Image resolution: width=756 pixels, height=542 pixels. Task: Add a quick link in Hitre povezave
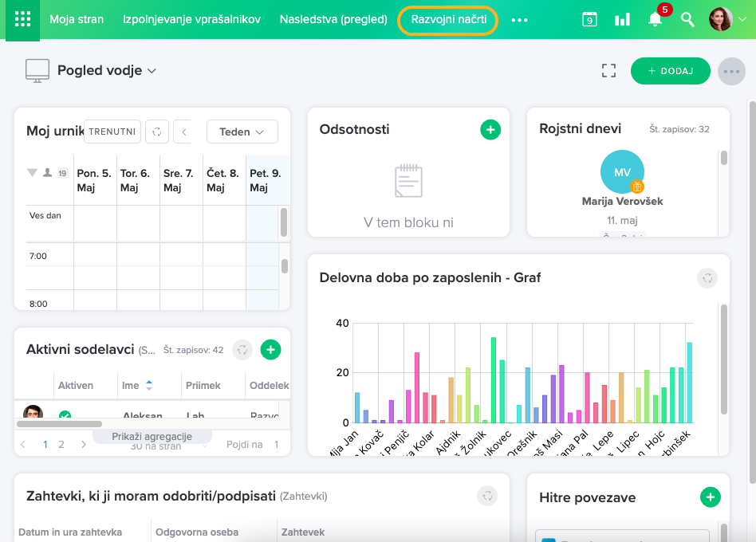pos(710,497)
